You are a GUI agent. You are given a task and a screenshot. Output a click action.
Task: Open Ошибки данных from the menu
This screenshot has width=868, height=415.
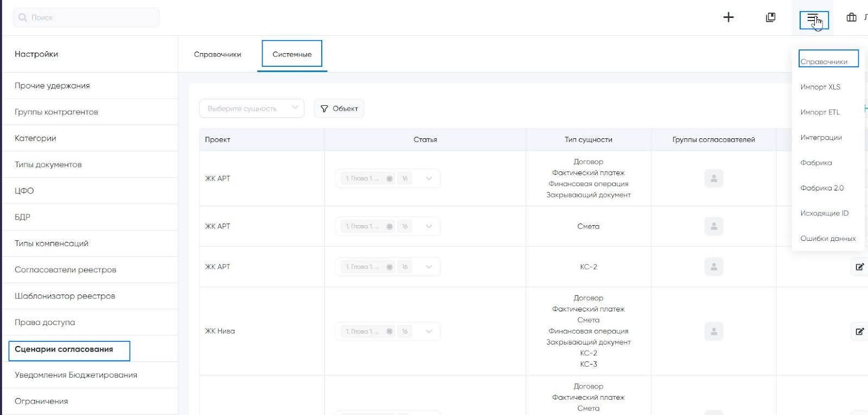pos(828,239)
